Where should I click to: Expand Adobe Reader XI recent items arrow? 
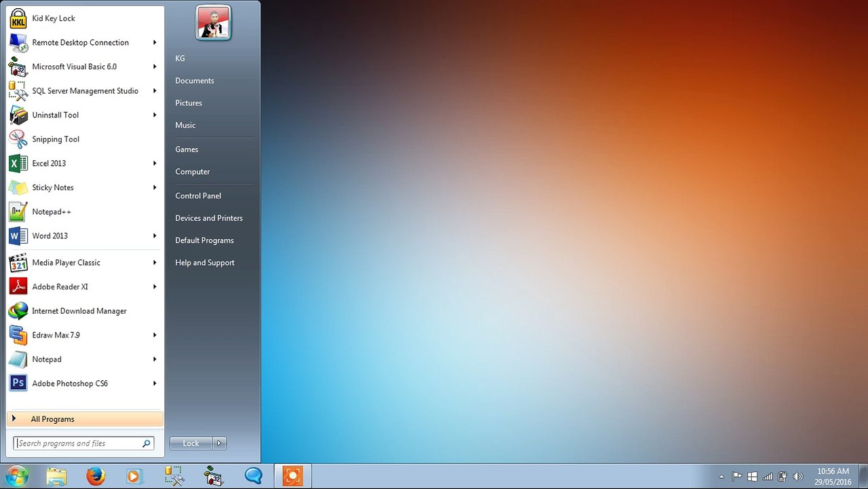click(155, 287)
